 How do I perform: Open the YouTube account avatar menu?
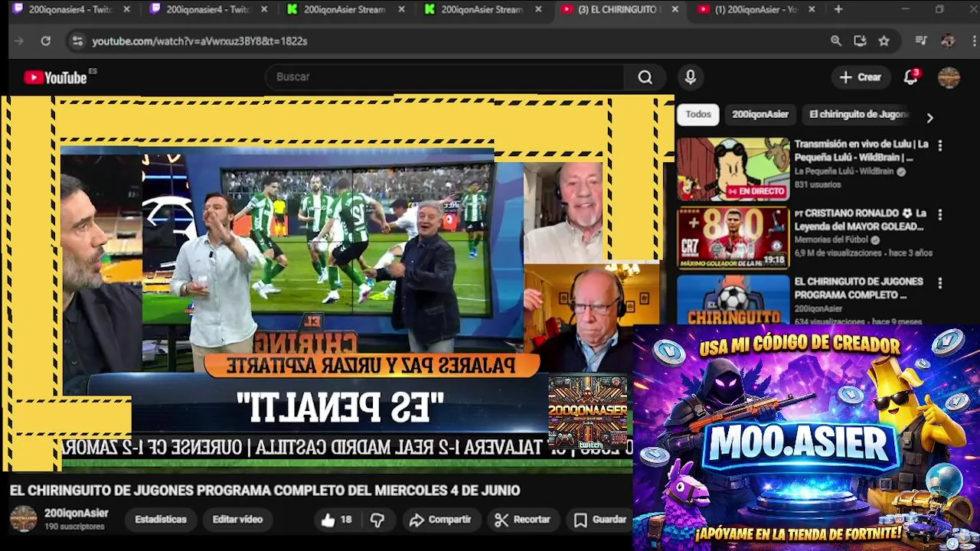tap(949, 77)
